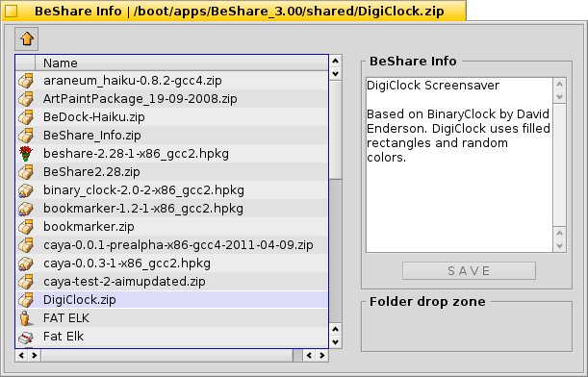Viewport: 588px width, 377px height.
Task: Click the caya-0.0.1-prealpha zip archive icon
Action: point(26,245)
